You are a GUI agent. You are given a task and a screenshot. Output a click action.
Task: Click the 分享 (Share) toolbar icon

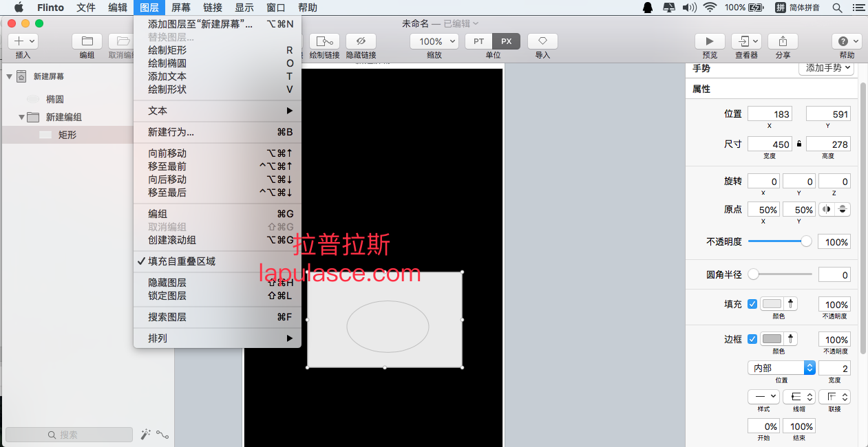[x=783, y=41]
